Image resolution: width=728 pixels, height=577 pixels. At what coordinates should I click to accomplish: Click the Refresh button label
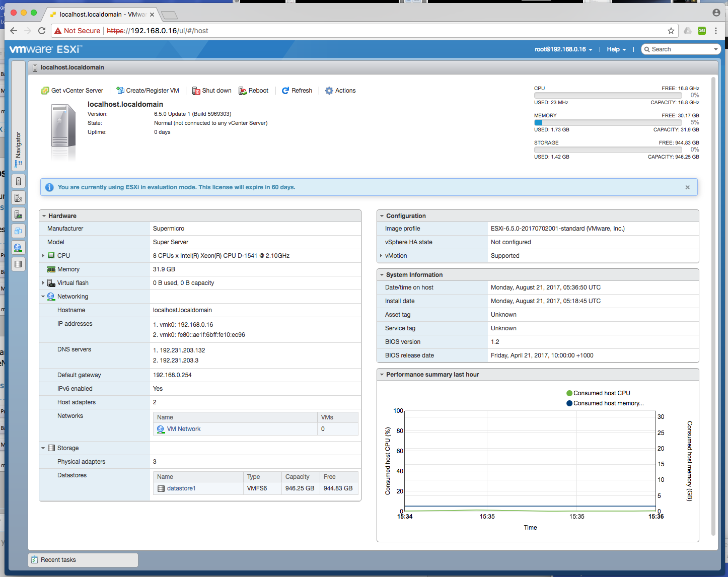click(302, 91)
